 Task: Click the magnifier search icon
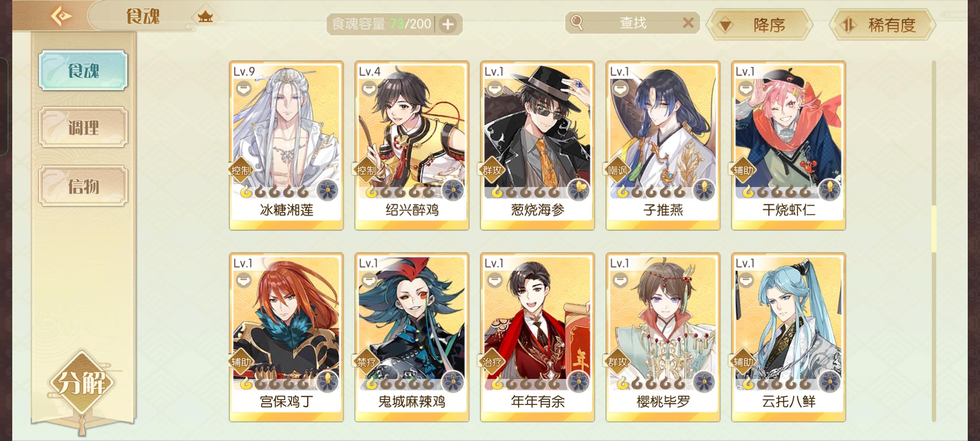coord(577,22)
